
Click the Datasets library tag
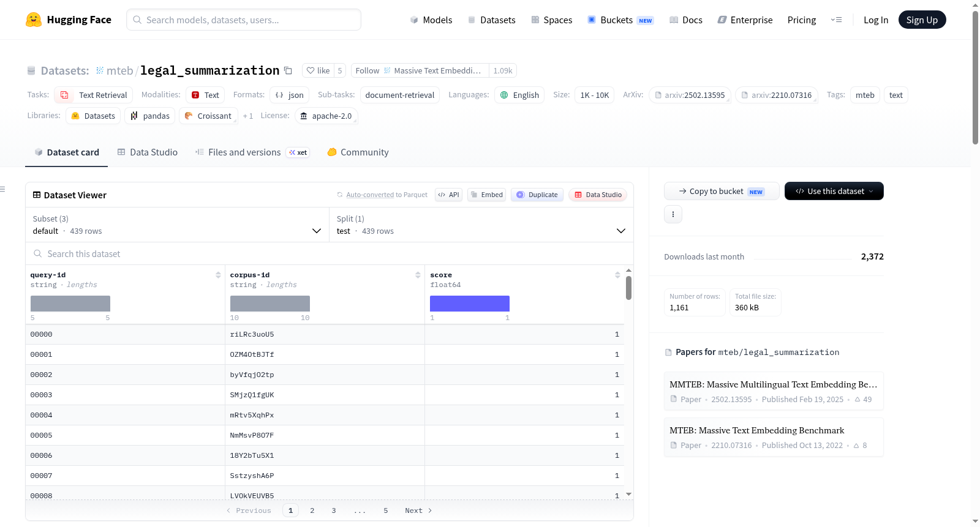(x=93, y=116)
